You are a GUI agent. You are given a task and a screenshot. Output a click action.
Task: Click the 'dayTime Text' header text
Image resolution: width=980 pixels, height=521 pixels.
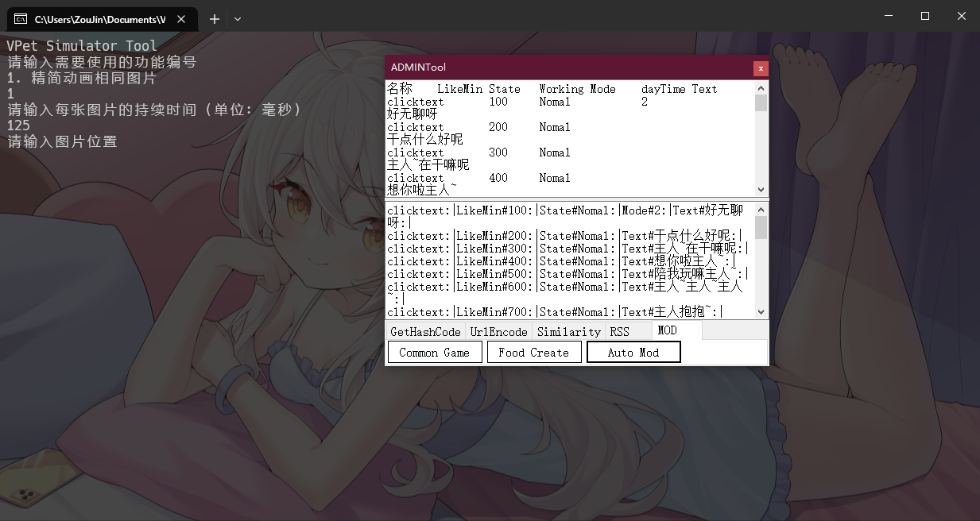click(x=680, y=89)
